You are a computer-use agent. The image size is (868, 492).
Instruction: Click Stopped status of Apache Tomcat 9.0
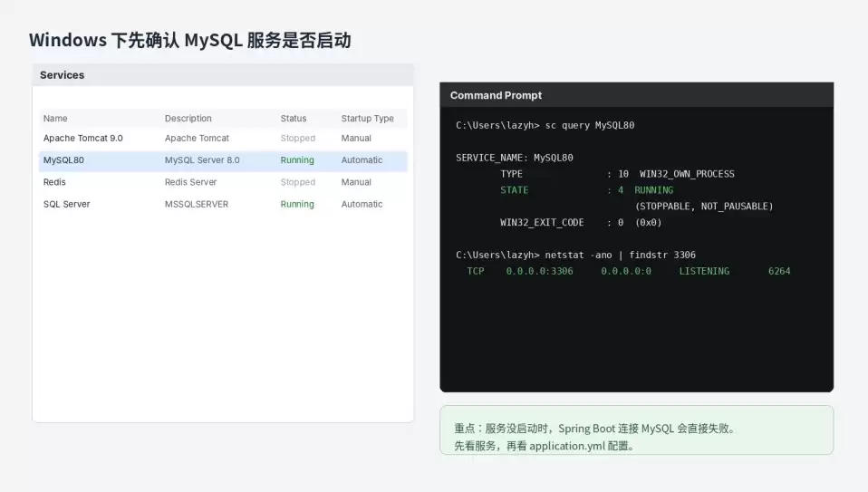pyautogui.click(x=298, y=139)
